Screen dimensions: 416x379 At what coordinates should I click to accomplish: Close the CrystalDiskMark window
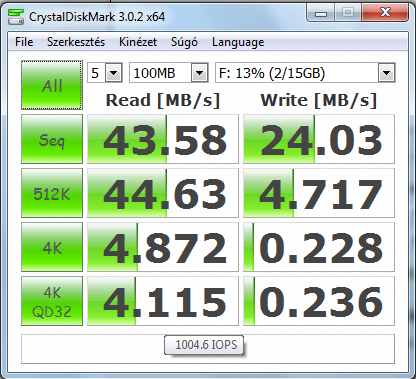pyautogui.click(x=385, y=13)
